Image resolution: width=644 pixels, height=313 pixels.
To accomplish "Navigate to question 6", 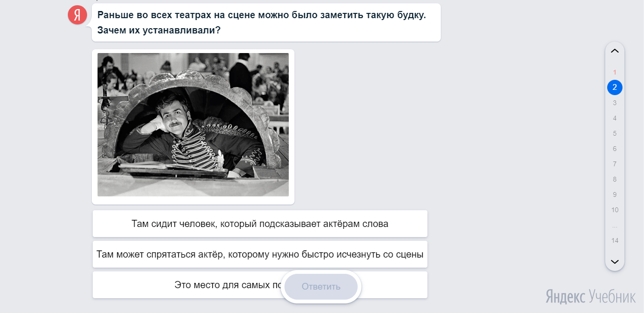I will (x=614, y=149).
